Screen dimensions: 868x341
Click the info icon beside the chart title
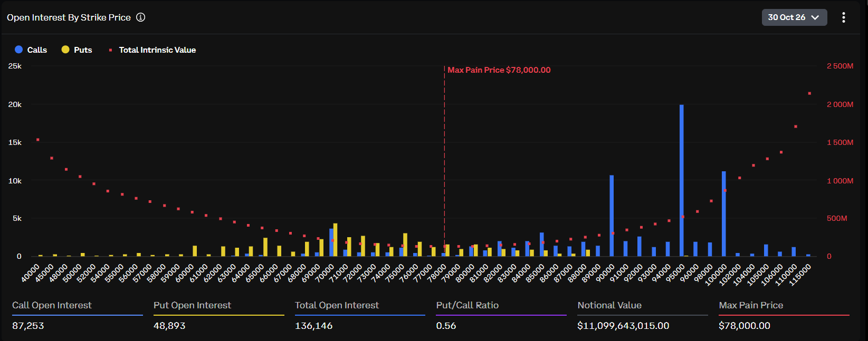tap(141, 17)
